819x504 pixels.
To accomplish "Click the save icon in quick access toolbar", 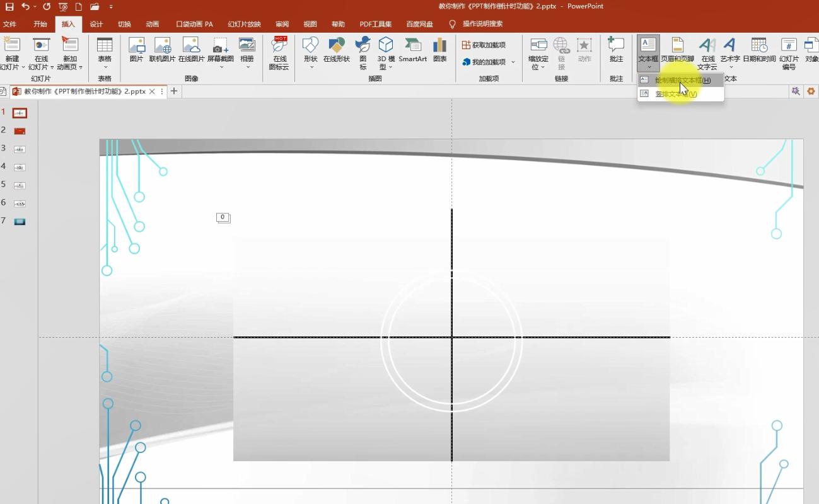I will point(9,6).
